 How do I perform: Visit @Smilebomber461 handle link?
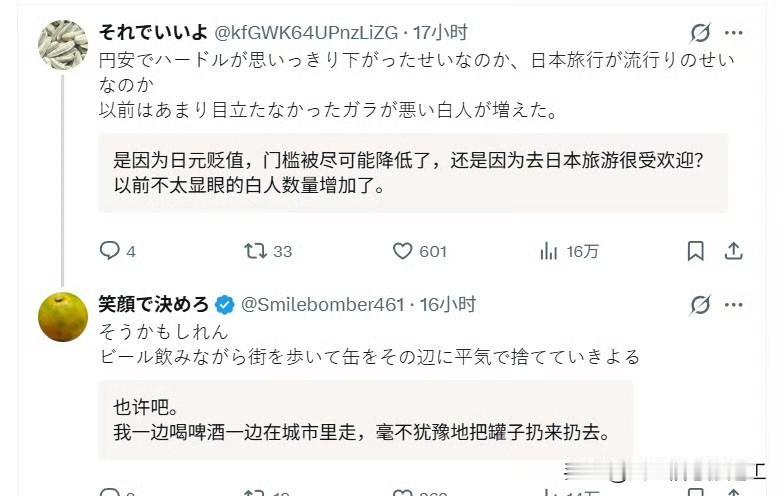pos(322,304)
